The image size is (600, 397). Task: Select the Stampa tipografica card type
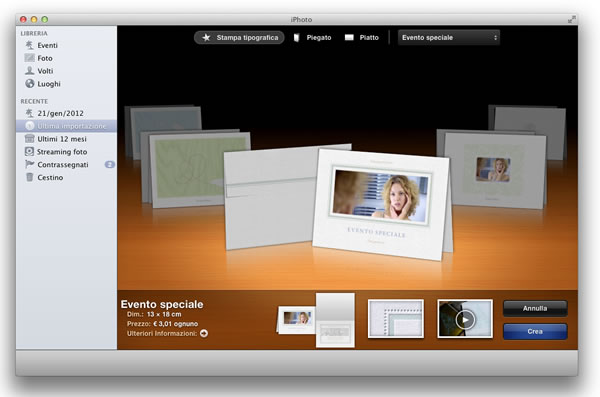tap(239, 38)
